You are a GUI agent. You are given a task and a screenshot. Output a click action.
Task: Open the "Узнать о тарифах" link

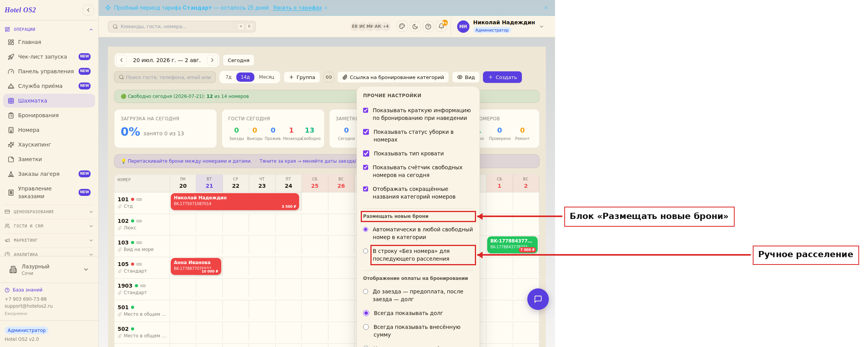[297, 8]
